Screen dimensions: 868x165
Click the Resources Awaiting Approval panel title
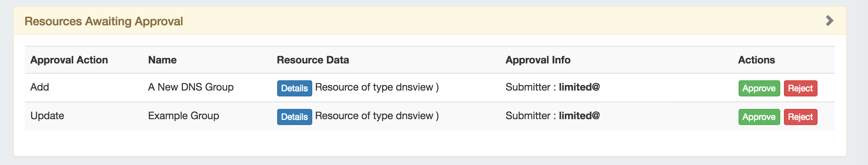coord(103,21)
